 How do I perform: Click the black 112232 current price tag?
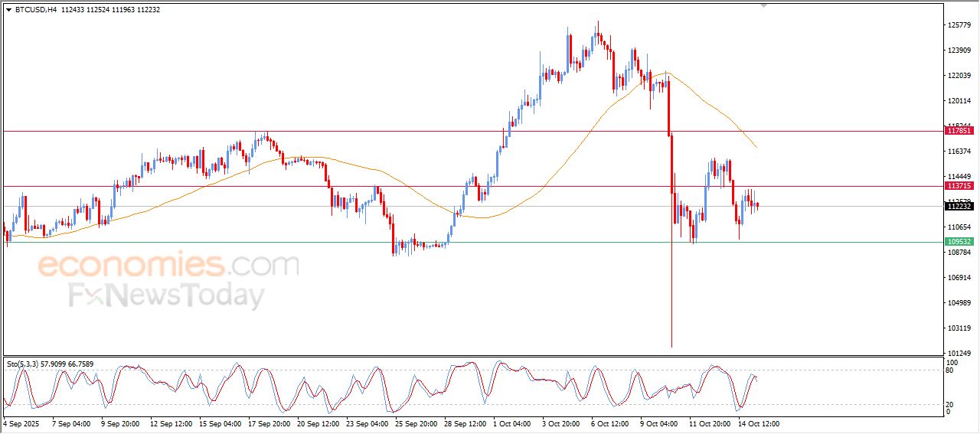(959, 206)
